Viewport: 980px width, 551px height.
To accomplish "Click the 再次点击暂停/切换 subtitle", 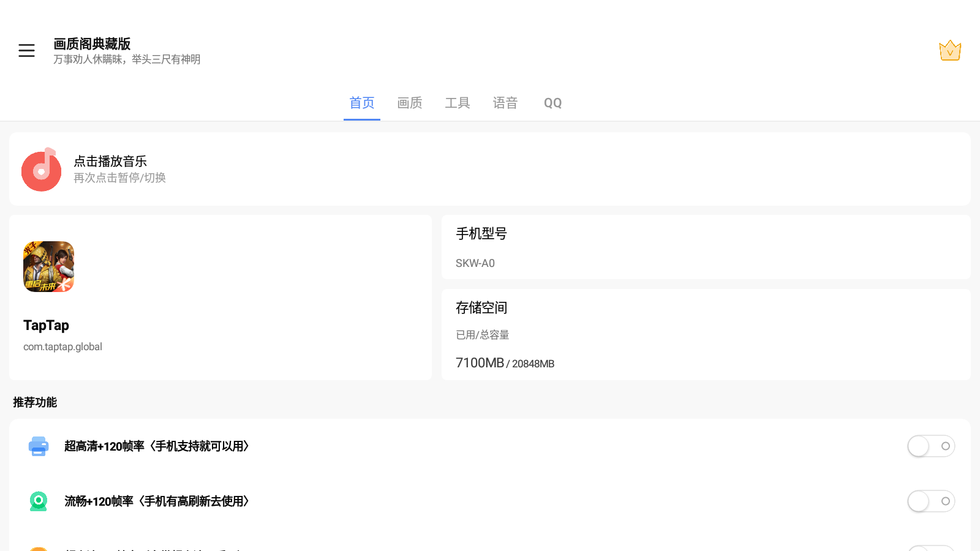I will (119, 178).
